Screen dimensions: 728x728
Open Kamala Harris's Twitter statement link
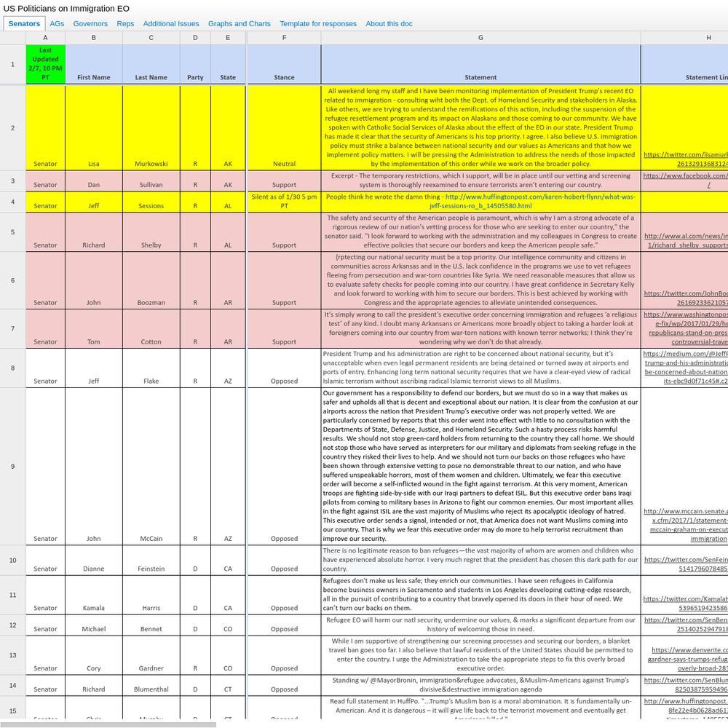tap(685, 604)
